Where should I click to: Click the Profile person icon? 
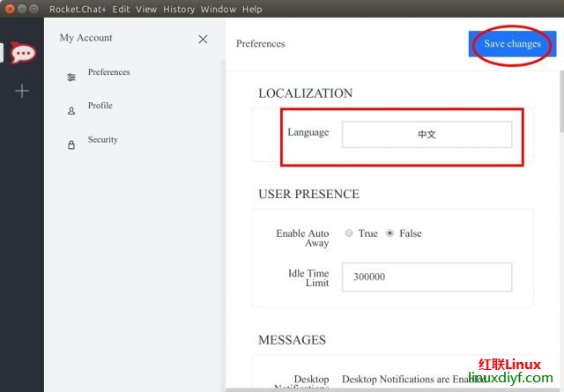(x=71, y=112)
